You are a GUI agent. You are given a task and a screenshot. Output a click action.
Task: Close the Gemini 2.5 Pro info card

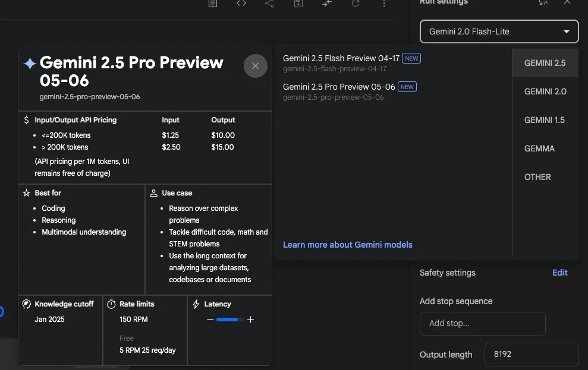pos(256,66)
